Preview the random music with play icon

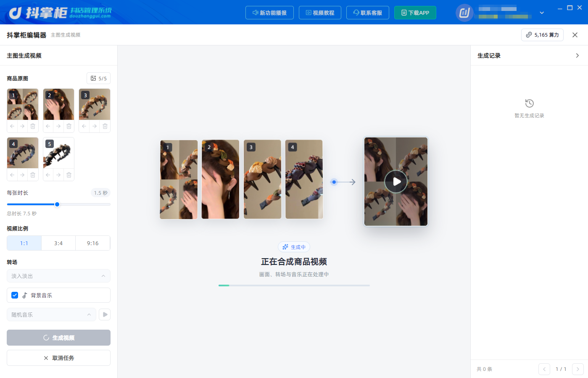105,315
